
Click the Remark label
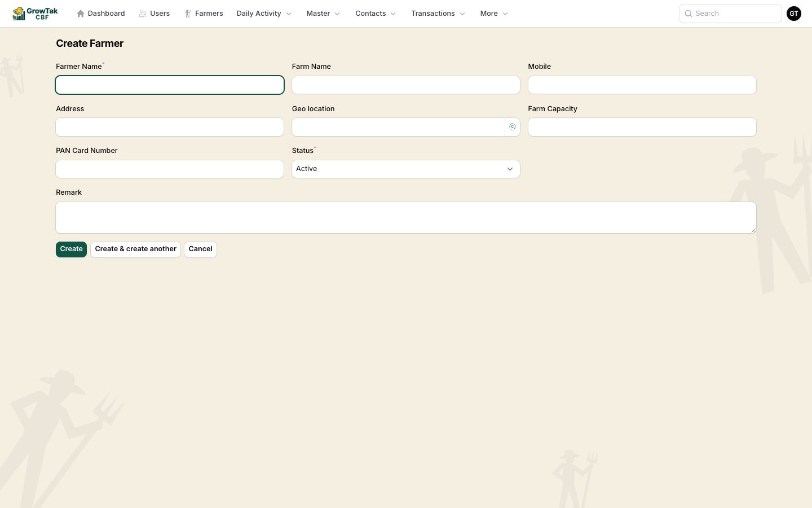[69, 192]
